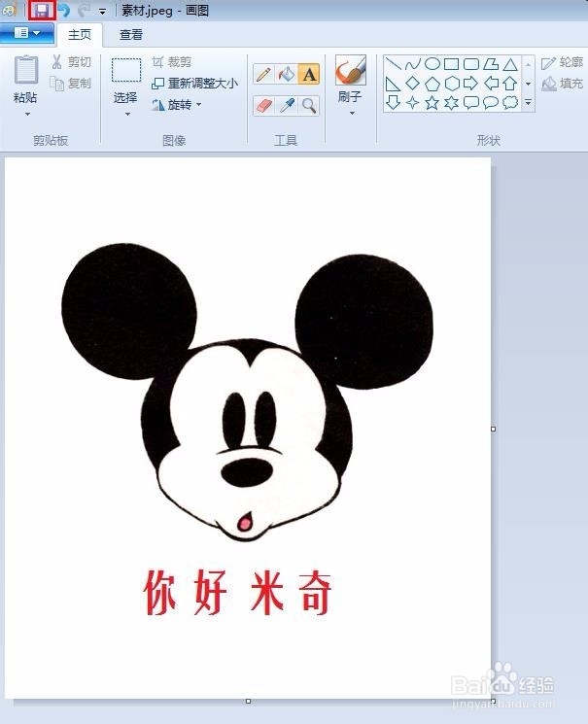This screenshot has width=588, height=724.
Task: Click the right-edge canvas resize handle
Action: (494, 429)
